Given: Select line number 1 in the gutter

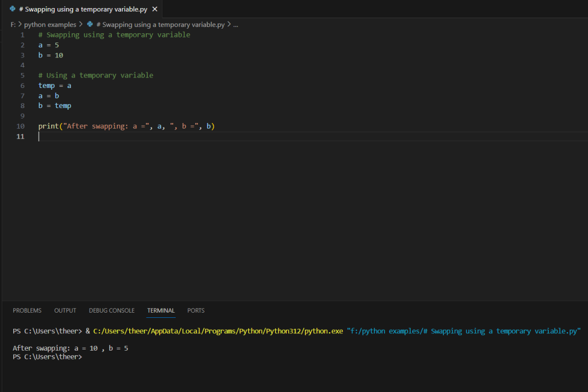Looking at the screenshot, I should 22,35.
